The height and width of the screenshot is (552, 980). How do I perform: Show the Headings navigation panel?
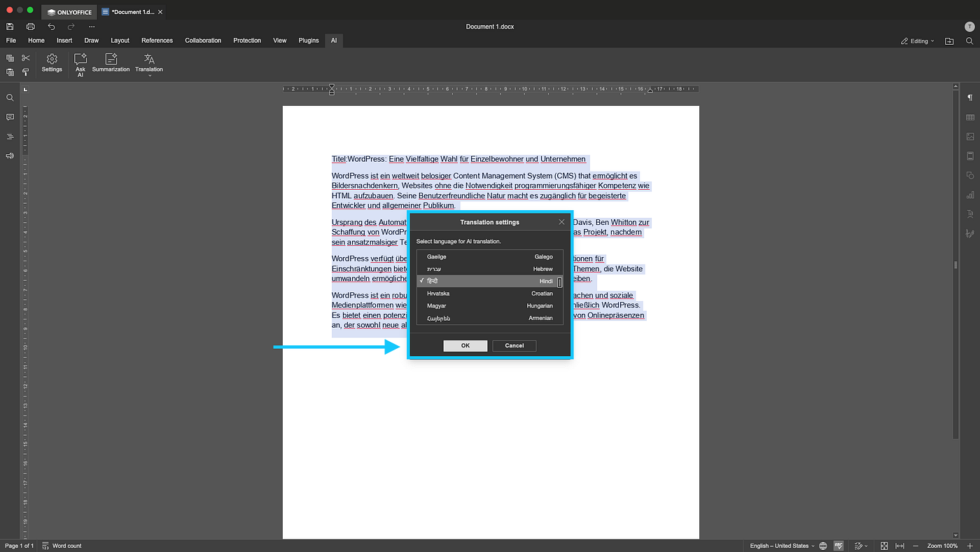point(10,137)
